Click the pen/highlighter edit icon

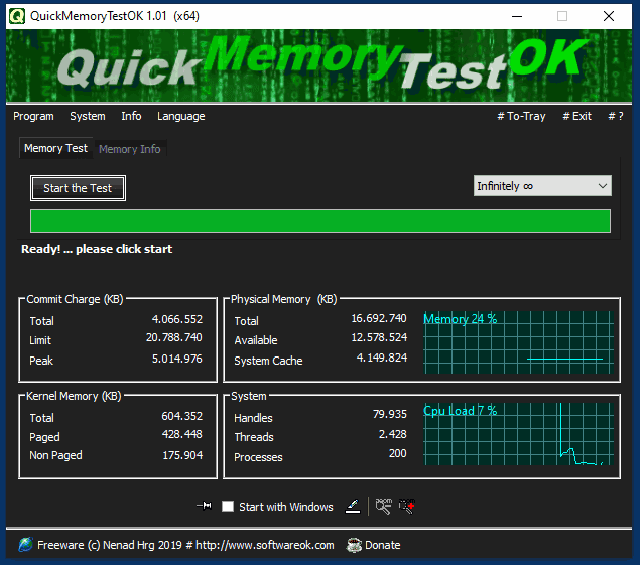click(x=353, y=507)
